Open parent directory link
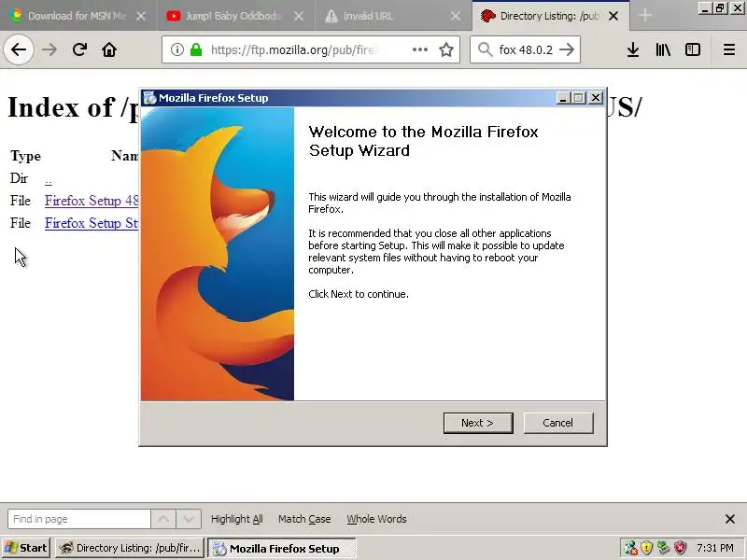 [49, 180]
